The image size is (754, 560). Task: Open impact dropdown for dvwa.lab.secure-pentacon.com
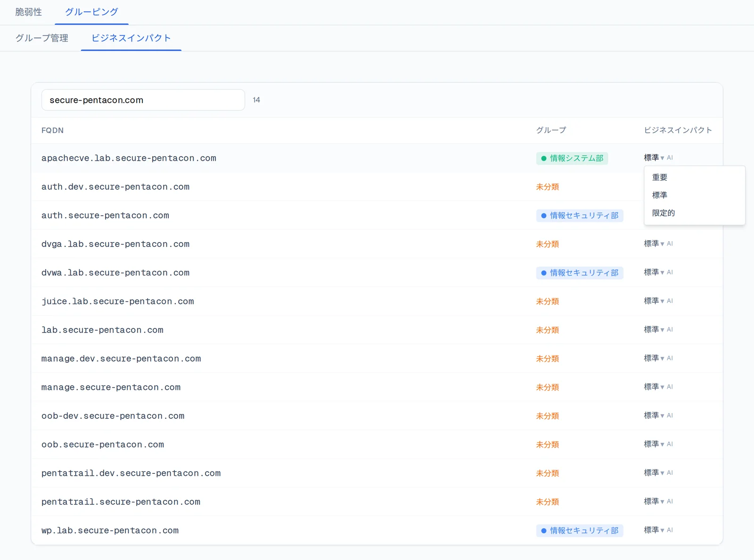click(654, 272)
